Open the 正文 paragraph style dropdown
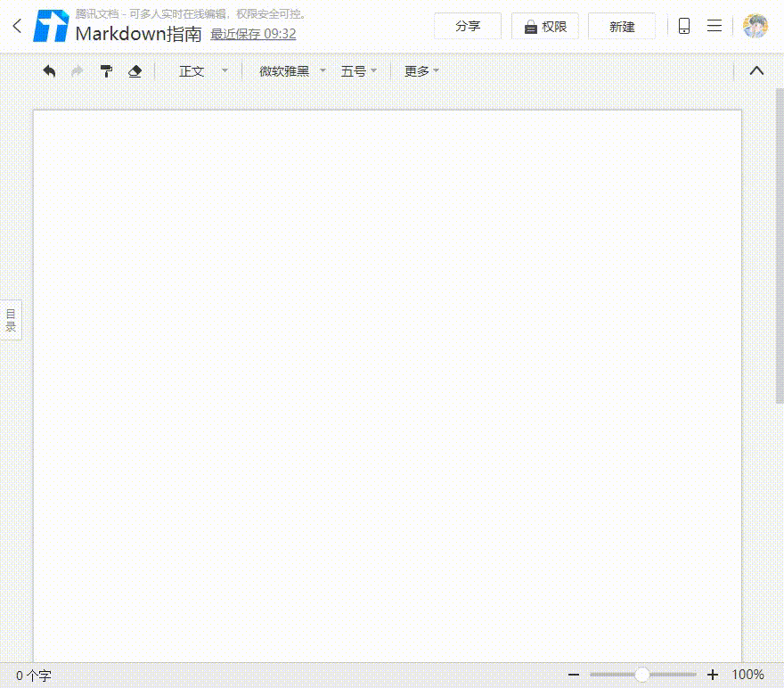Screen dimensions: 784x688 [x=200, y=70]
